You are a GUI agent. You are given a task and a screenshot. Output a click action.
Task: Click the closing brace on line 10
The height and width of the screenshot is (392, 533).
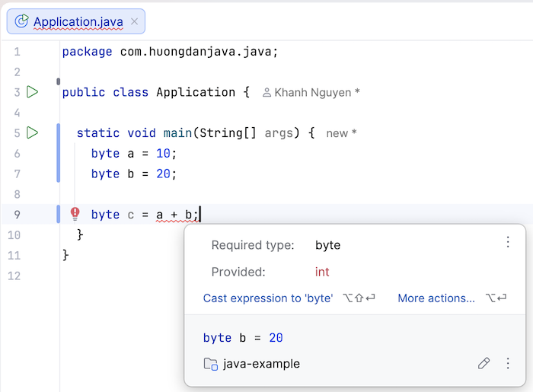click(x=80, y=234)
